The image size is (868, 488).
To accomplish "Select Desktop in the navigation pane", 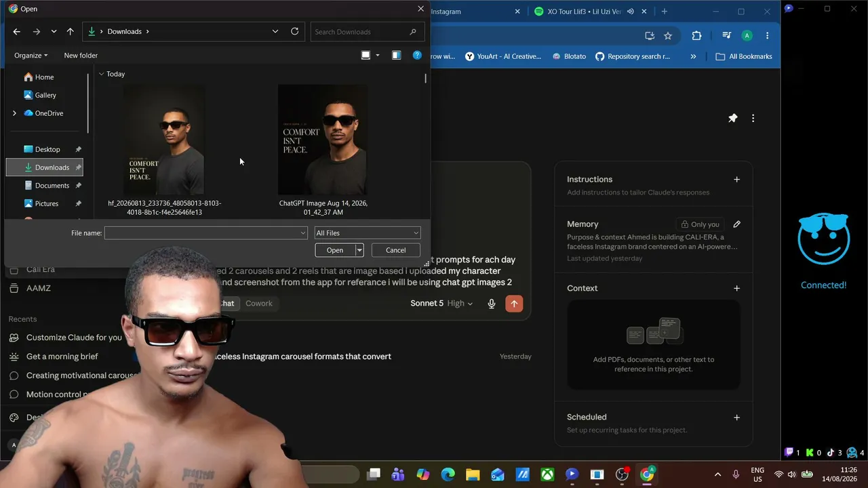I will pyautogui.click(x=47, y=149).
